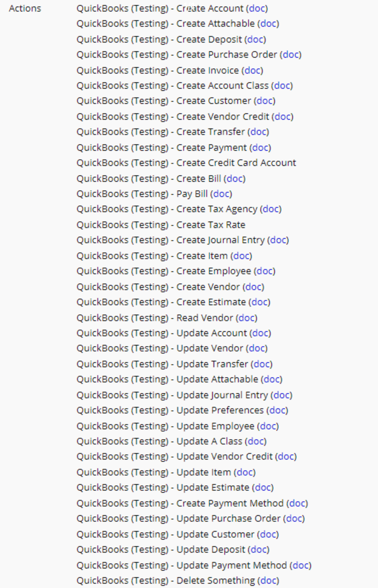Viewport: 378px width, 588px height.
Task: Open the doc link for Update Attachable
Action: 272,379
